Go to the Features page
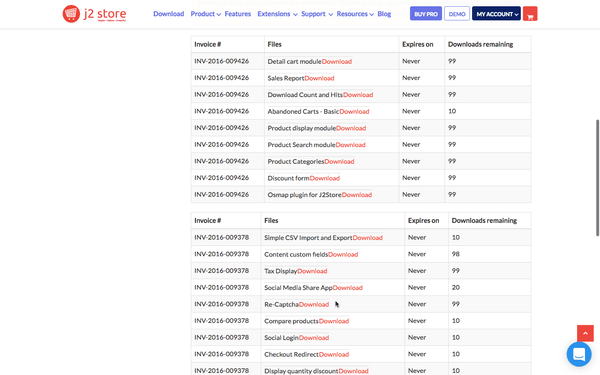 click(238, 14)
